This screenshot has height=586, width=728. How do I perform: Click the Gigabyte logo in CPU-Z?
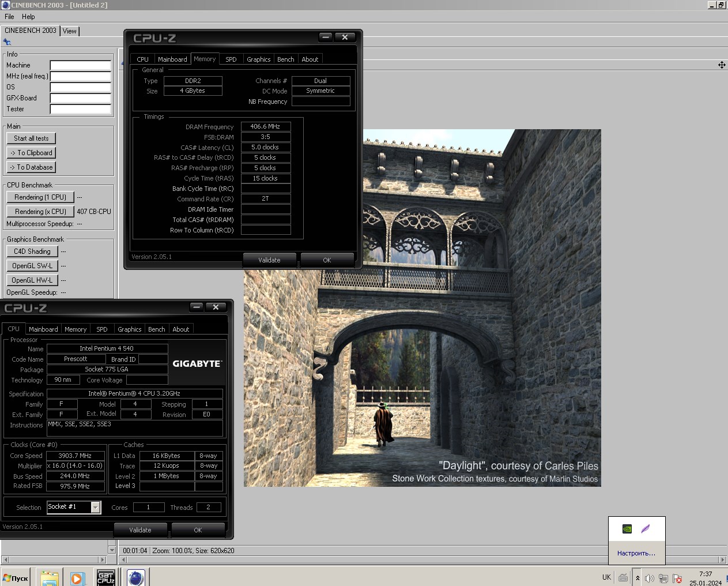pos(197,363)
